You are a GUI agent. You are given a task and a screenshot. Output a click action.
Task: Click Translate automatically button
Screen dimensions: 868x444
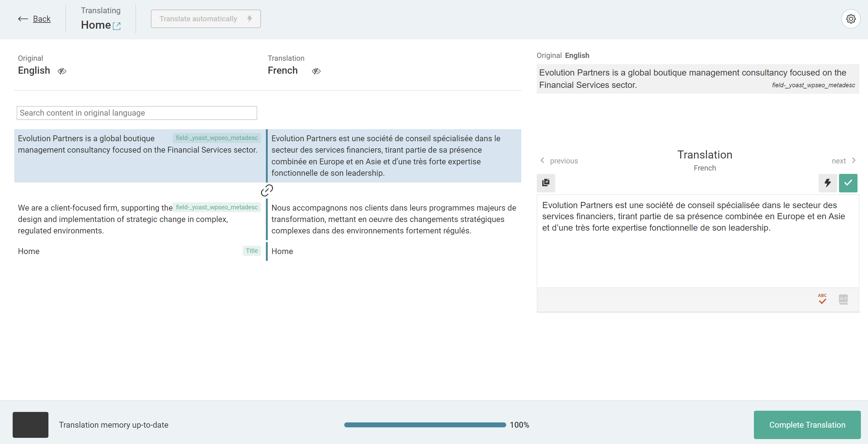coord(205,19)
